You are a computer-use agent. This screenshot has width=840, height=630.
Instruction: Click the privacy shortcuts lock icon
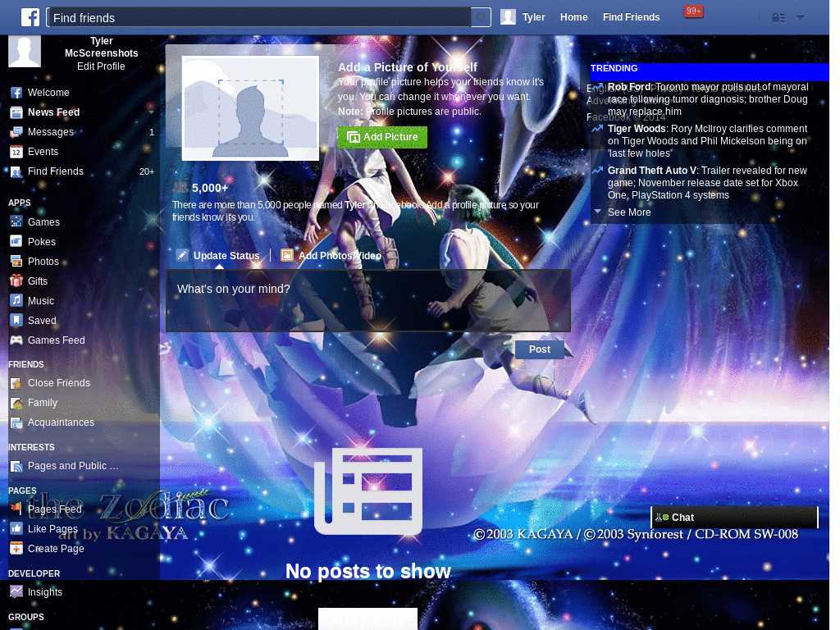point(778,18)
